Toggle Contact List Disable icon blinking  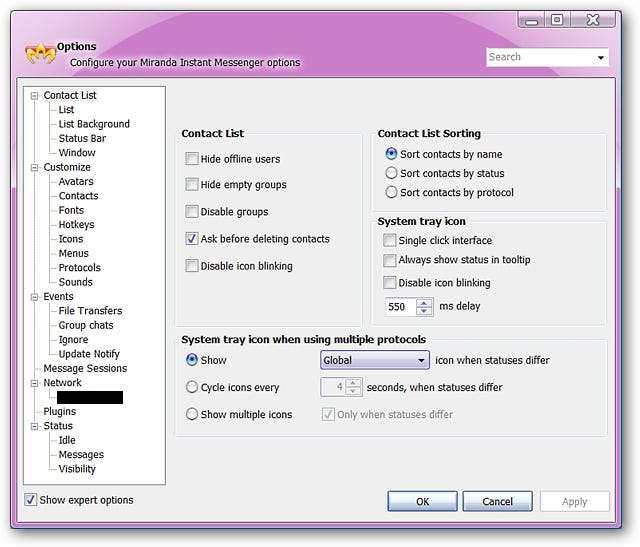(x=192, y=265)
